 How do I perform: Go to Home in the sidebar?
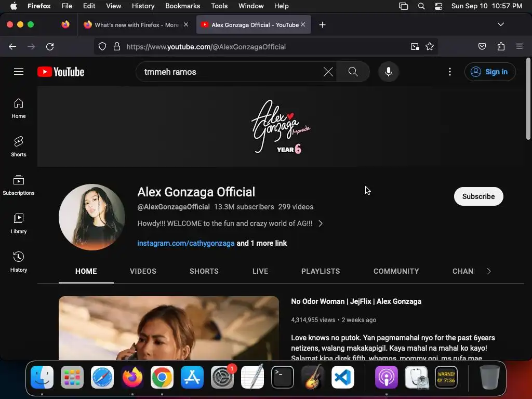point(19,108)
